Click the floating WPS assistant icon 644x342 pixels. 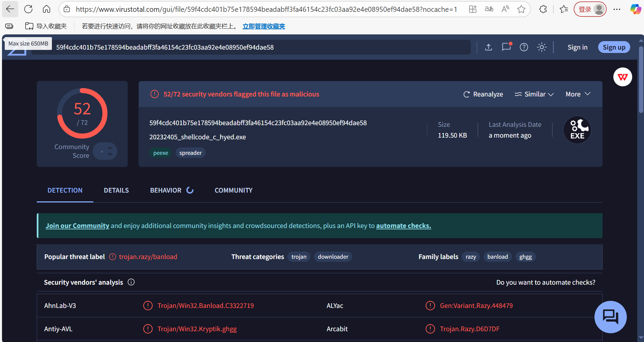coord(622,77)
